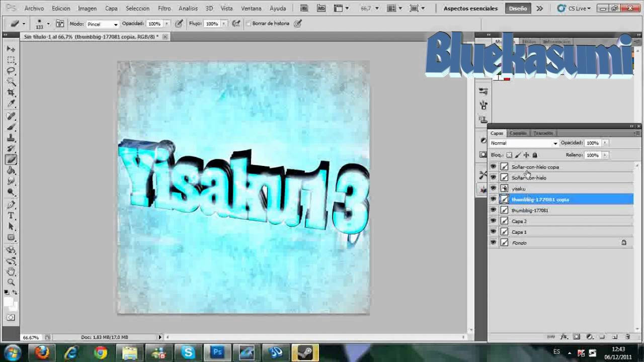644x362 pixels.
Task: Open the Flujo slider arrow
Action: click(x=224, y=24)
